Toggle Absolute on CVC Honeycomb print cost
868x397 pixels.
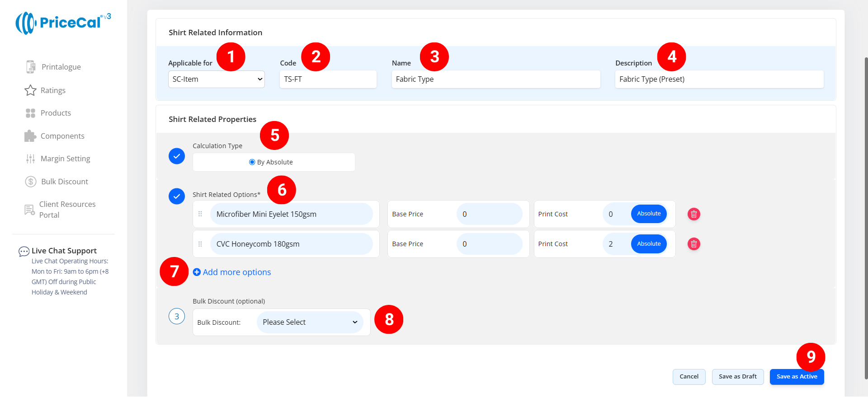[x=648, y=244]
